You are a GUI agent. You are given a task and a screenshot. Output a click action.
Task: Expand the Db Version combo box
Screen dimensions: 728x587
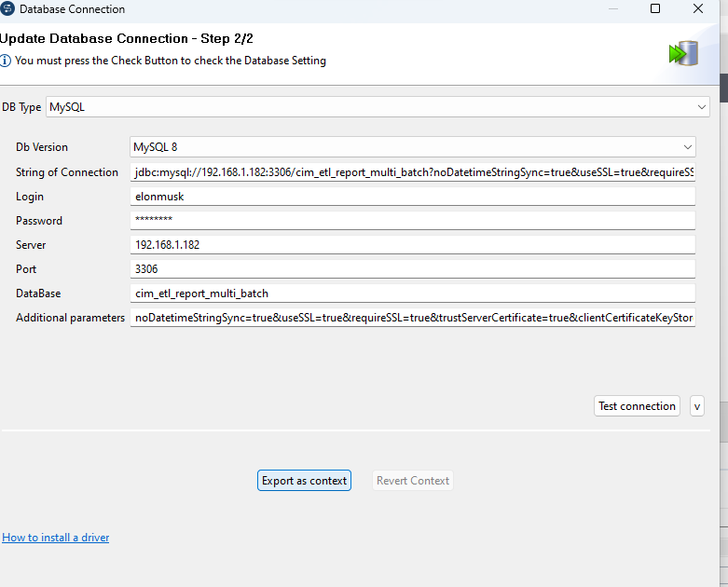coord(687,147)
